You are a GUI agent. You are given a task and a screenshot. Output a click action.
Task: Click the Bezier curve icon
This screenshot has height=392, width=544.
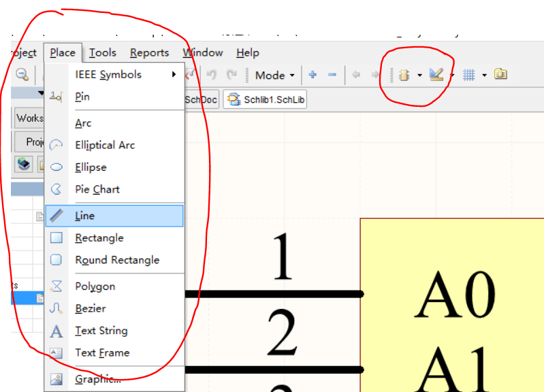click(57, 308)
